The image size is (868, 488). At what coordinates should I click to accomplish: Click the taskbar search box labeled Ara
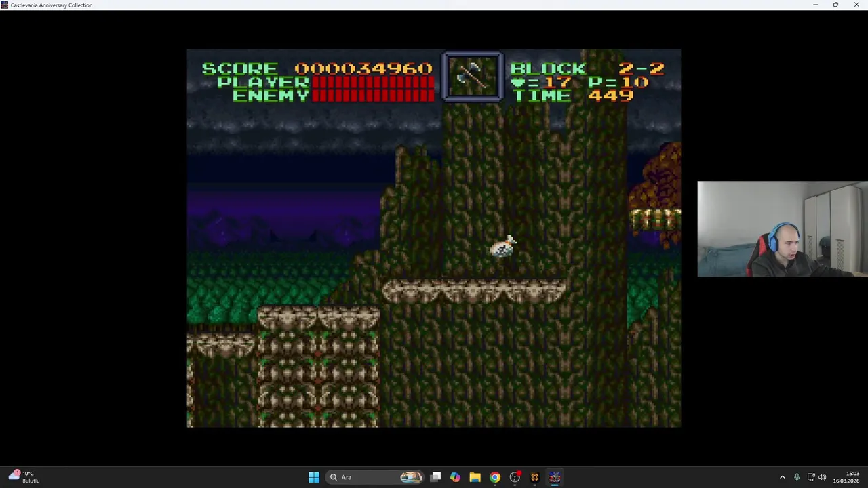tap(375, 477)
